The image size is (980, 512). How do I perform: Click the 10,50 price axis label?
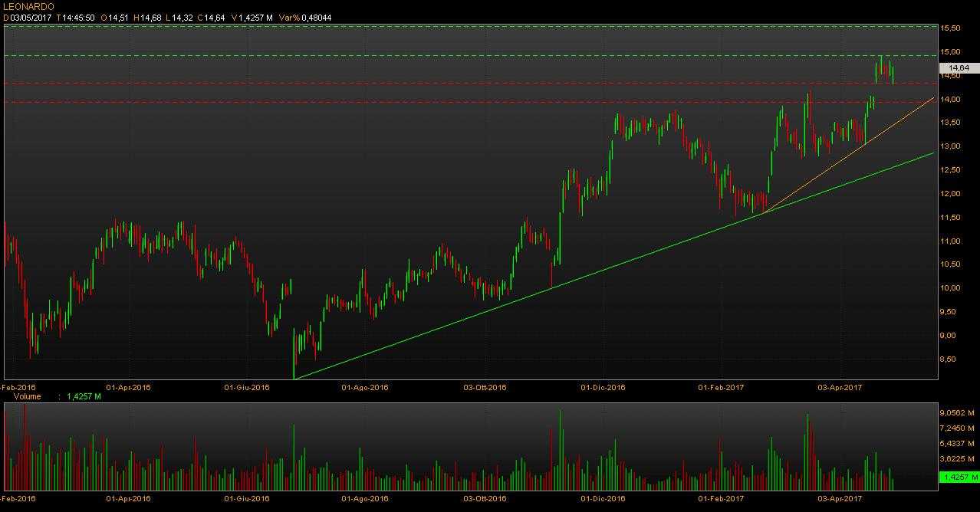click(951, 264)
